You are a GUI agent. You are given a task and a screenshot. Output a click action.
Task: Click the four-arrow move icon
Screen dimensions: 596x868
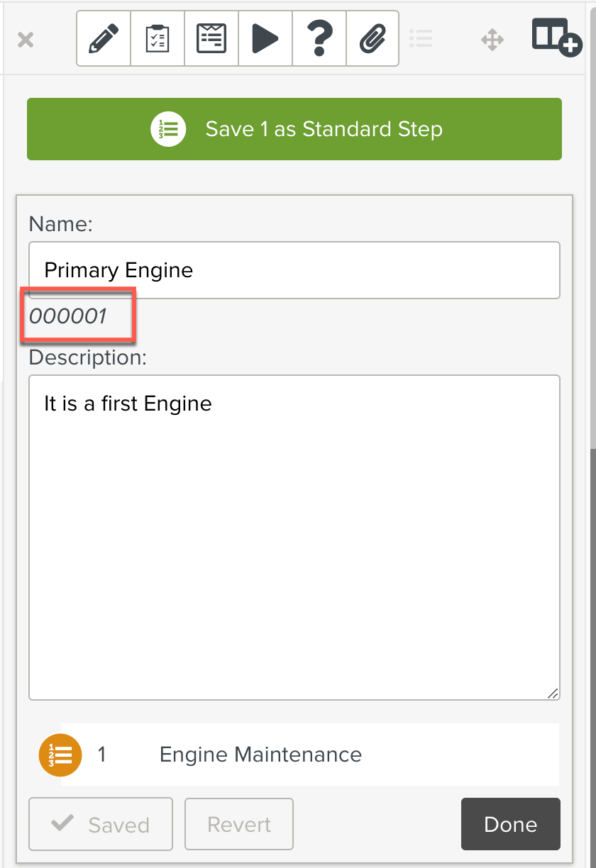(x=492, y=40)
